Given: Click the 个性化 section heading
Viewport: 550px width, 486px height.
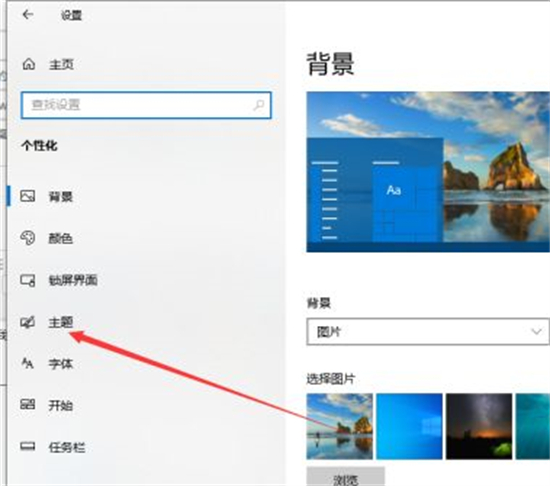Looking at the screenshot, I should tap(39, 146).
